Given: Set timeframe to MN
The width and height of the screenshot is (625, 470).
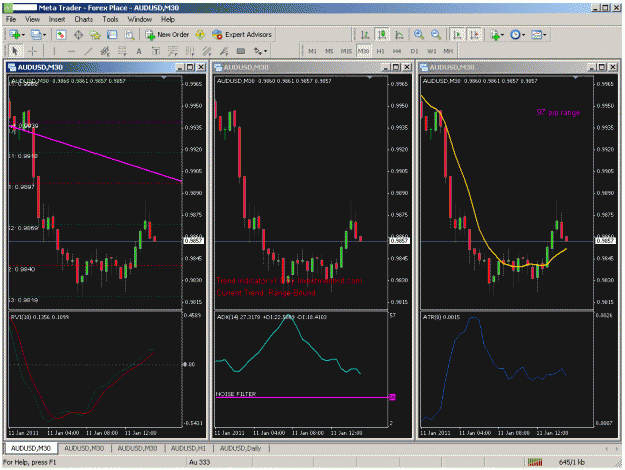Looking at the screenshot, I should tap(448, 51).
